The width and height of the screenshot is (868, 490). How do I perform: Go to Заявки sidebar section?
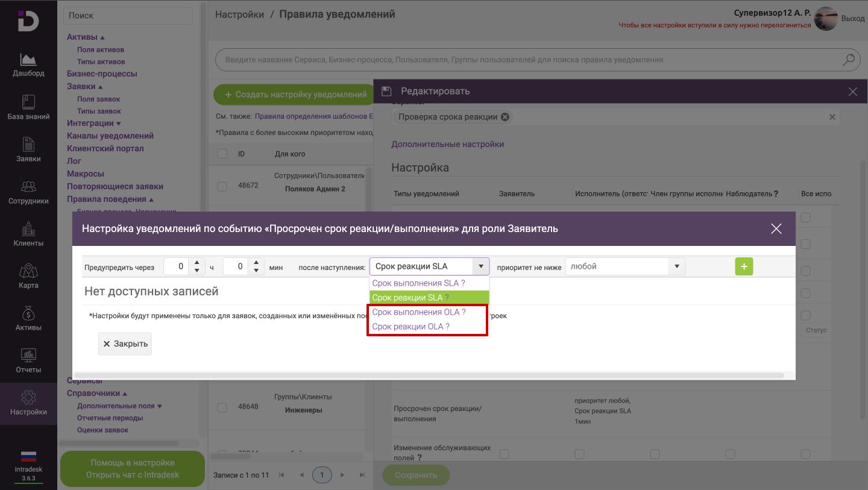tap(28, 149)
